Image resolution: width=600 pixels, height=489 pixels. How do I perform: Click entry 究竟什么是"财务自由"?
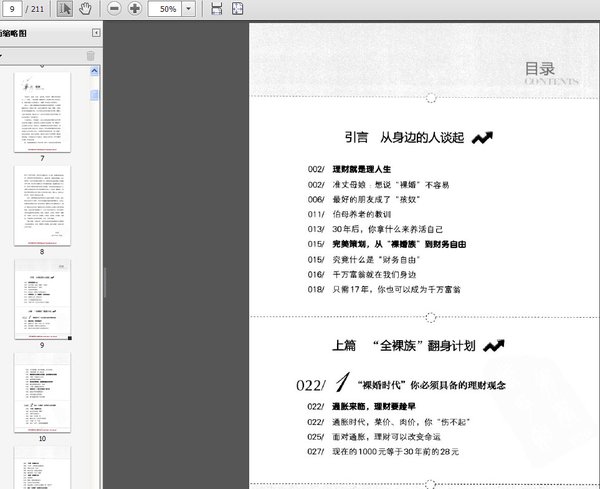click(x=376, y=259)
